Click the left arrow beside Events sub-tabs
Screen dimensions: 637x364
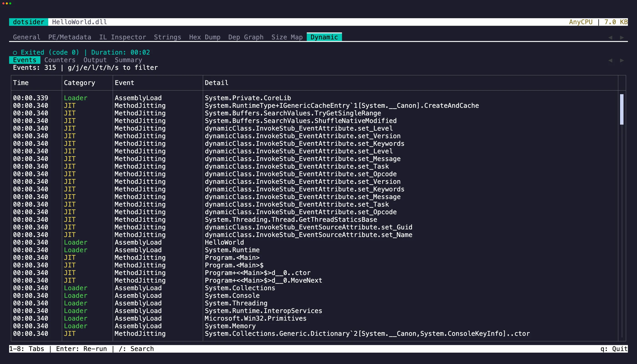[x=610, y=61]
